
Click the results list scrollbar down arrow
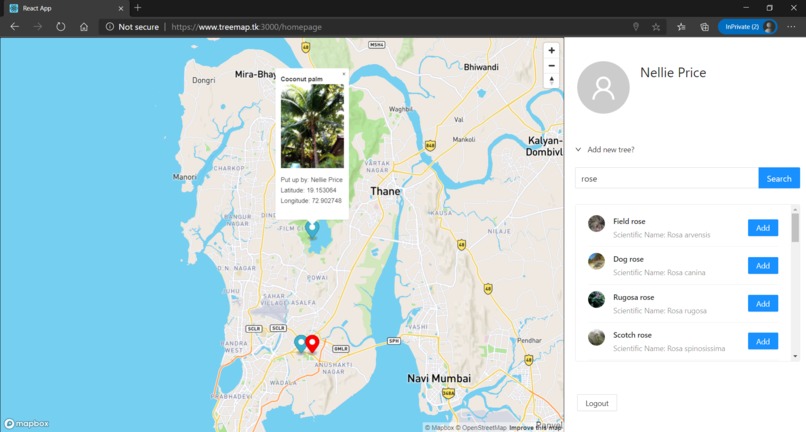795,356
